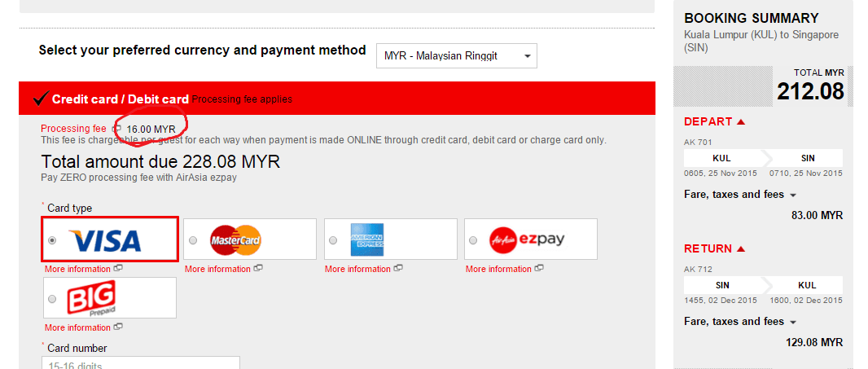Select the MasterCard radio button
Screen dimensions: 868x369
(x=193, y=240)
